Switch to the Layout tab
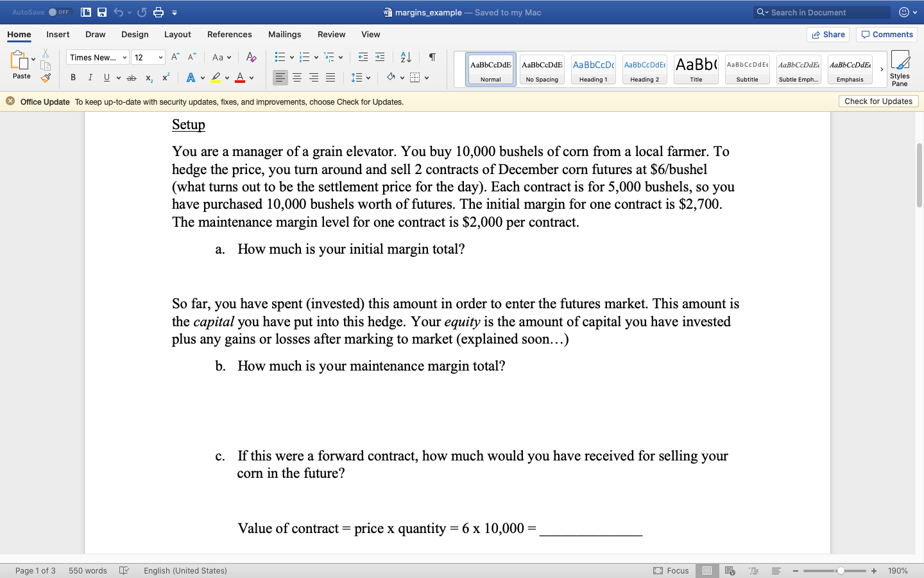 (177, 35)
